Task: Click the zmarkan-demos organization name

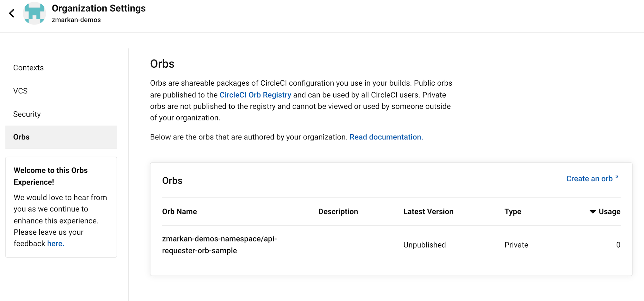Action: pos(76,20)
